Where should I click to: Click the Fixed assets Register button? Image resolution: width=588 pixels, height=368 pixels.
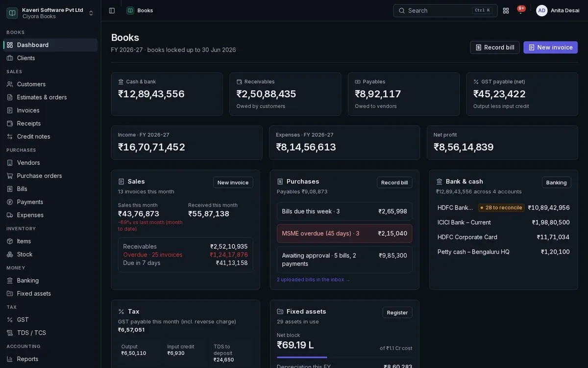397,313
